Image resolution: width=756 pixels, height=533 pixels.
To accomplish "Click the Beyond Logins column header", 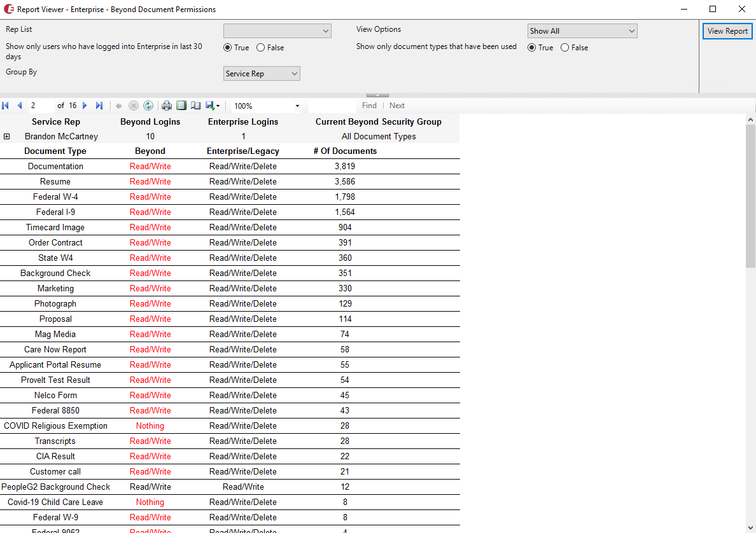I will 150,122.
